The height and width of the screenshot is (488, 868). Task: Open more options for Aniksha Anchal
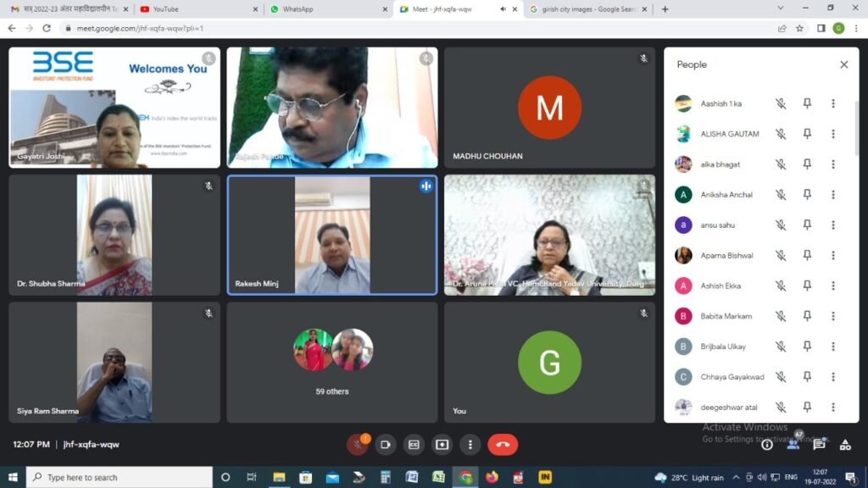click(x=833, y=195)
